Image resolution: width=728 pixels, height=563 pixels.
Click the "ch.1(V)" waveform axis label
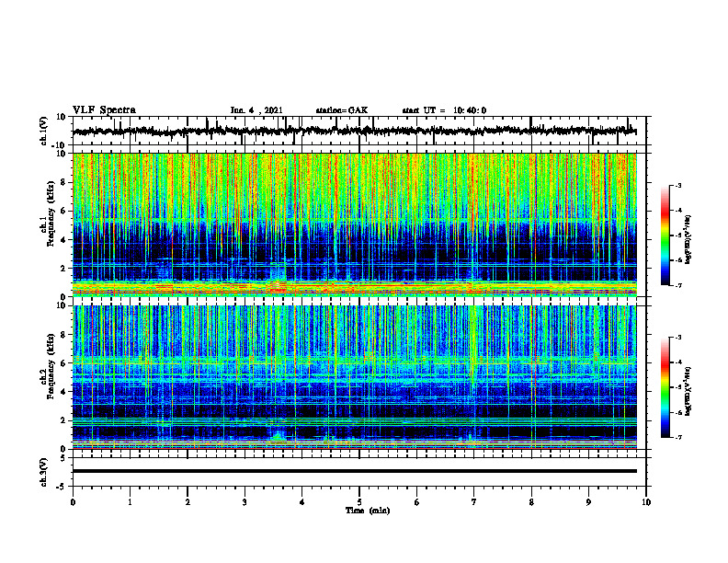(x=44, y=131)
